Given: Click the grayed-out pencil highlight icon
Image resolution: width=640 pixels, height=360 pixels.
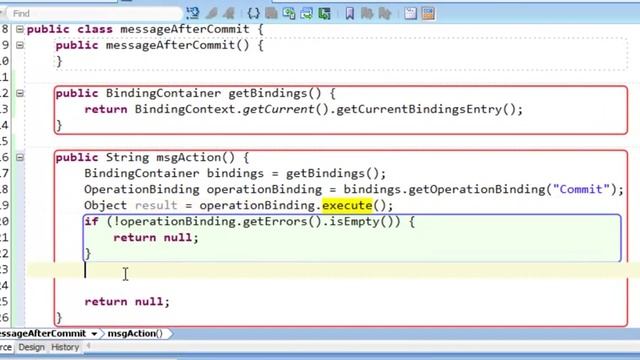Looking at the screenshot, I should 211,13.
